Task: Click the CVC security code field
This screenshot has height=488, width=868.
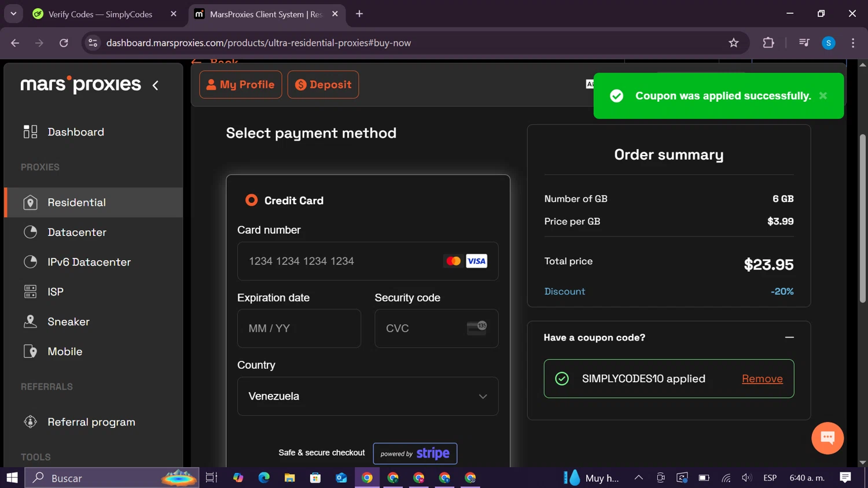Action: click(436, 328)
